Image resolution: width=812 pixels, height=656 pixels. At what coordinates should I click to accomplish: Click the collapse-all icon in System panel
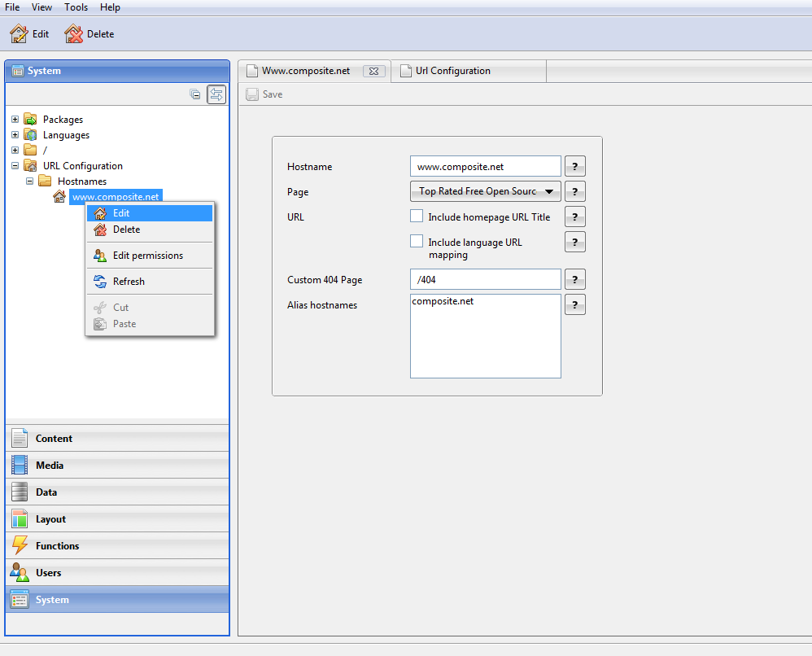195,94
